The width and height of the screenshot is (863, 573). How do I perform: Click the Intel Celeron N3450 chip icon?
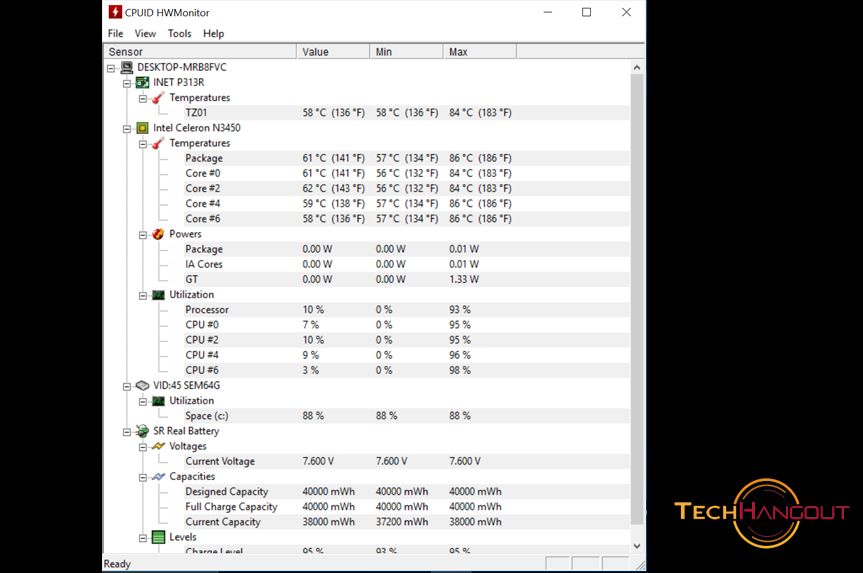(143, 128)
